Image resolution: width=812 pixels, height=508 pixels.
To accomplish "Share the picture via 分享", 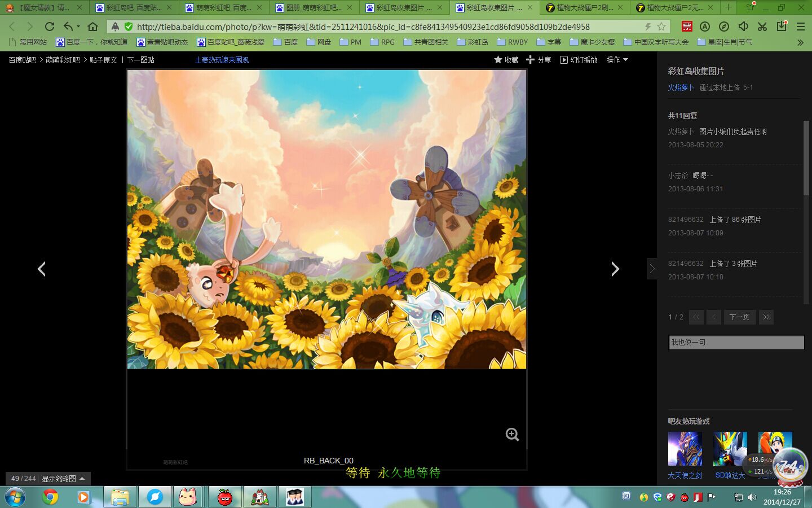I will [x=539, y=60].
